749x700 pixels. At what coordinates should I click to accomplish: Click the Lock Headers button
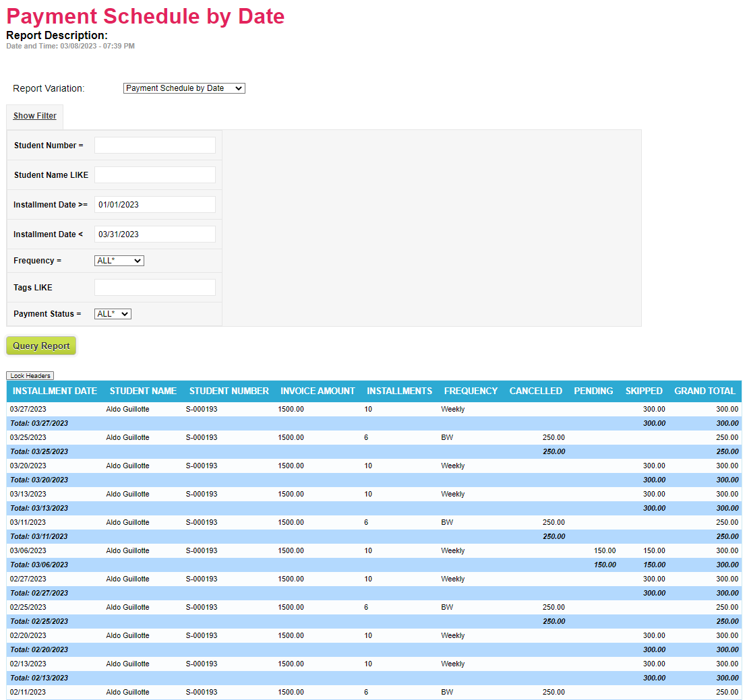pos(30,376)
